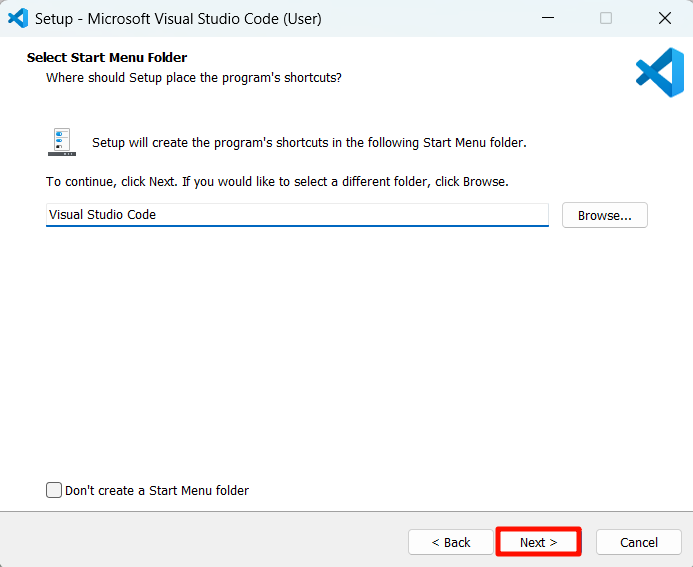Click the Start Menu folder shortcut icon
693x567 pixels.
pyautogui.click(x=62, y=142)
